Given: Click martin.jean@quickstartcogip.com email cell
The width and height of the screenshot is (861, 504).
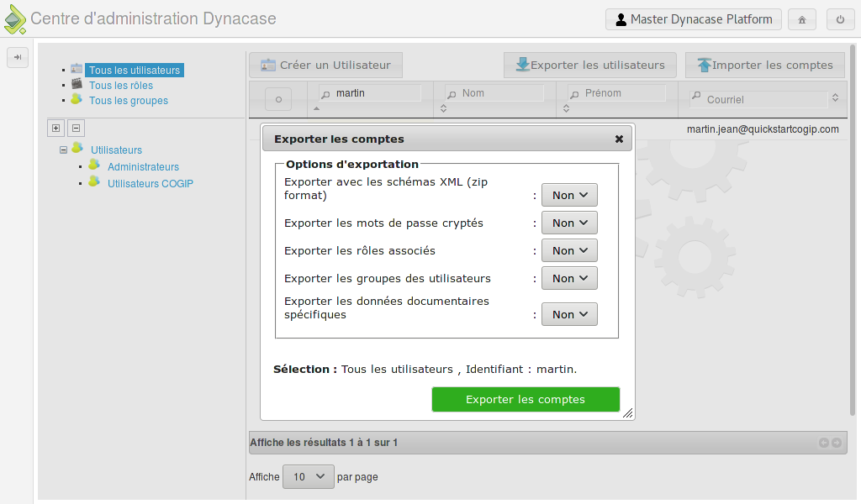Looking at the screenshot, I should 763,129.
